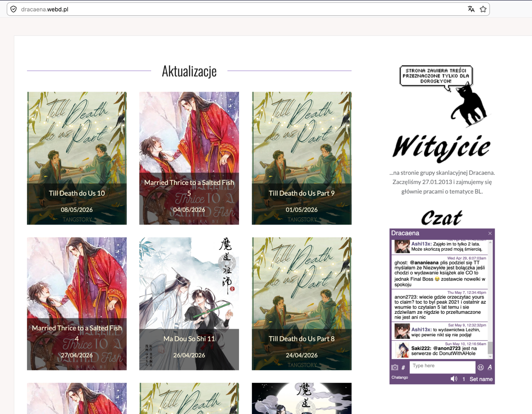Click the camera icon in Chatango chat
This screenshot has height=414, width=532.
[395, 367]
